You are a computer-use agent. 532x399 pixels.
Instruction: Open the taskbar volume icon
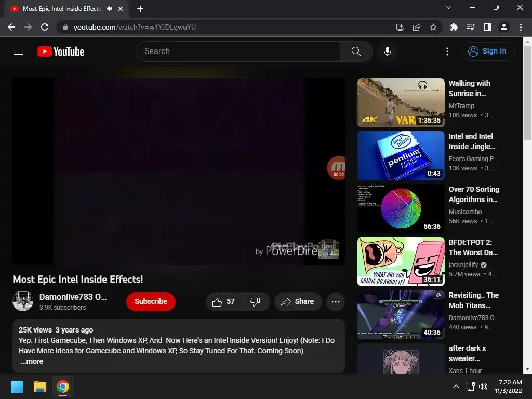[483, 387]
